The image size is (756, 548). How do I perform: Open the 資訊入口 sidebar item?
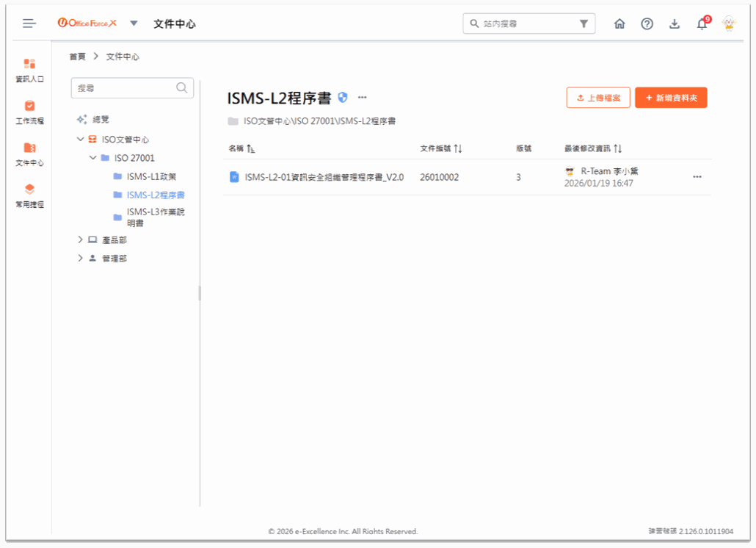[x=29, y=70]
